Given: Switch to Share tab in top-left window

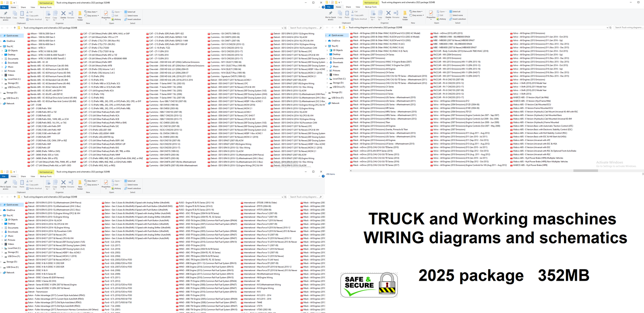Looking at the screenshot, I should (23, 7).
